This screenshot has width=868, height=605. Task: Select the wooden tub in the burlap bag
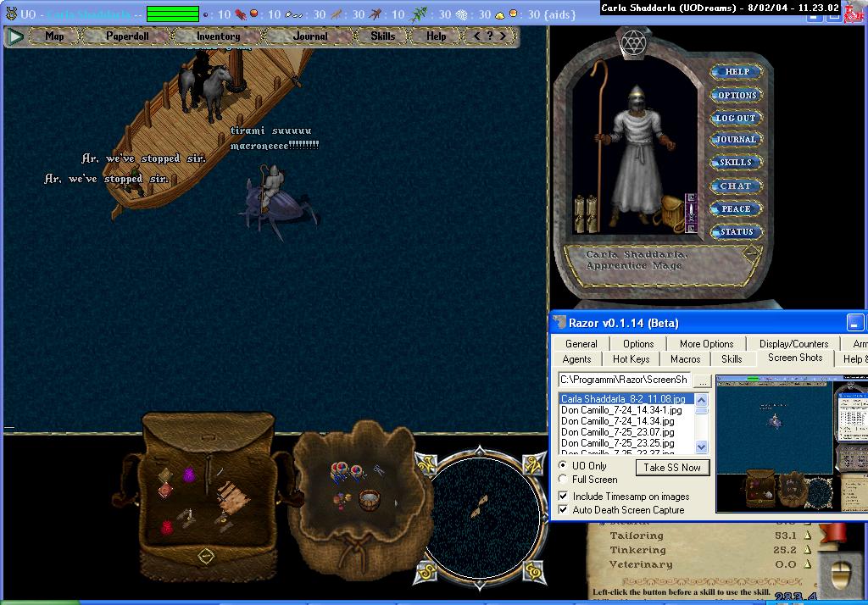point(370,501)
